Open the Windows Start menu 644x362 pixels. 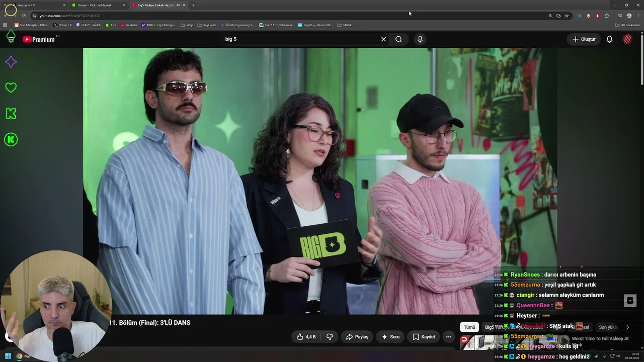coord(8,356)
